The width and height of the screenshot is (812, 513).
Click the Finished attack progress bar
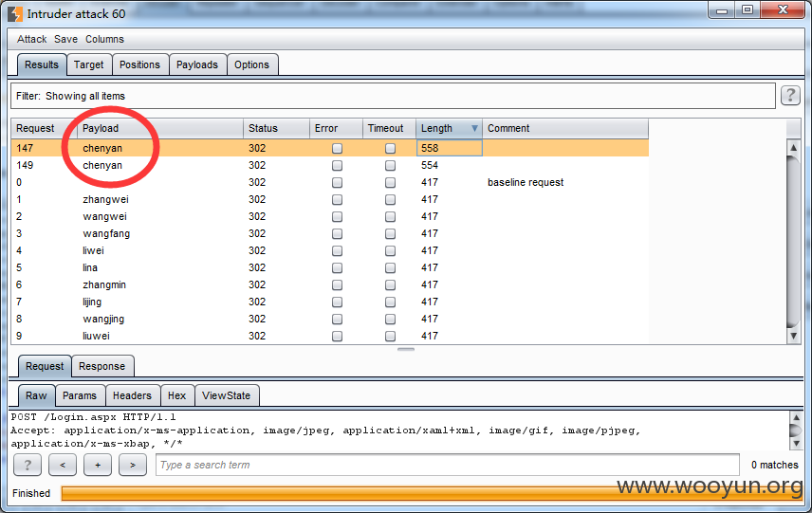(x=432, y=493)
